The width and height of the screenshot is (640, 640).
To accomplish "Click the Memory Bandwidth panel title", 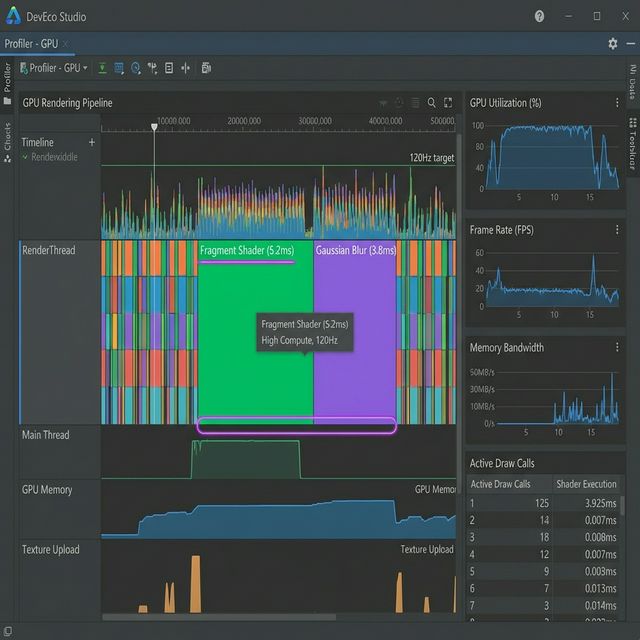I will 507,347.
